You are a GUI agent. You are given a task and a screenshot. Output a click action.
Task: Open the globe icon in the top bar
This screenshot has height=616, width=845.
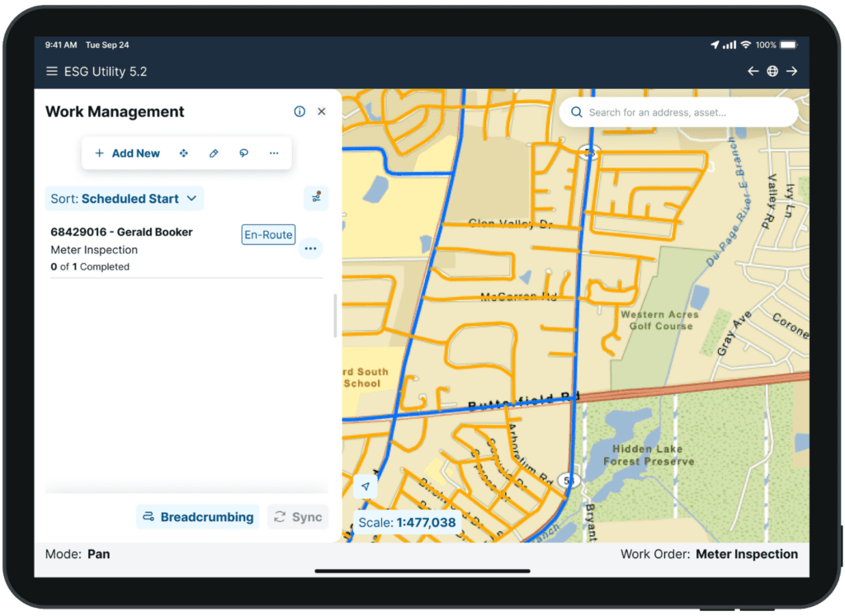[x=772, y=71]
